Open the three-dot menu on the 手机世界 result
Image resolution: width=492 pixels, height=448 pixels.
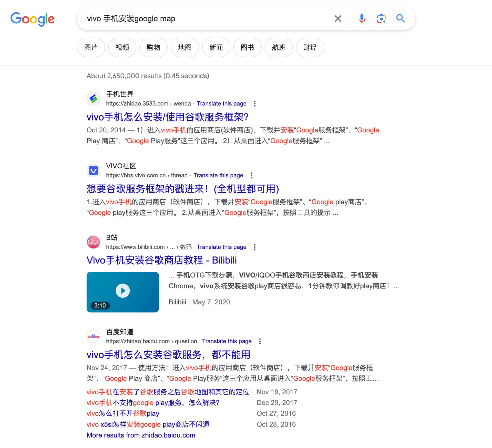tap(255, 103)
